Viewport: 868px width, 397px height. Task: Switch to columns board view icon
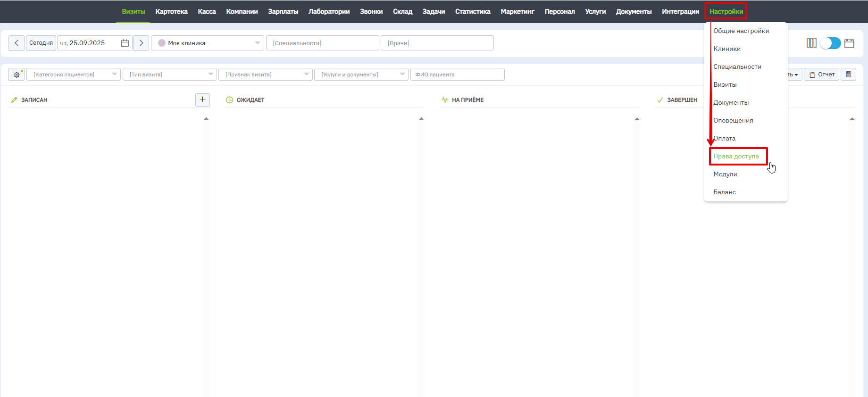(811, 43)
